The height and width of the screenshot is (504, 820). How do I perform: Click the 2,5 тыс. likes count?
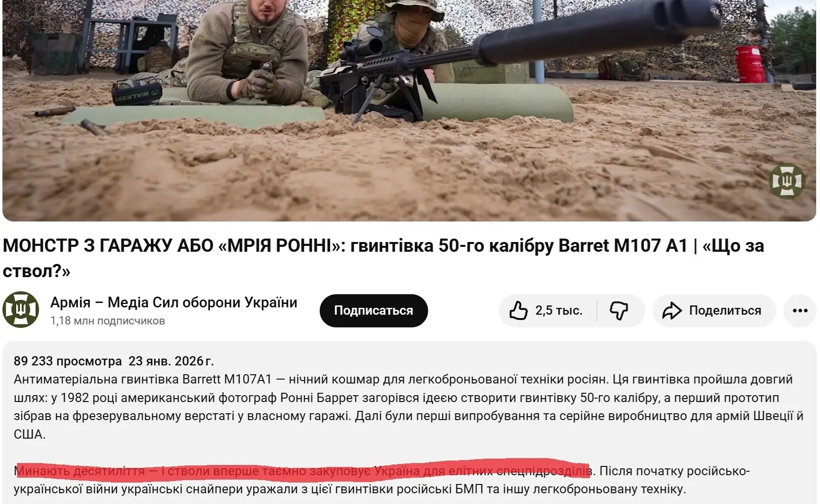[x=559, y=310]
